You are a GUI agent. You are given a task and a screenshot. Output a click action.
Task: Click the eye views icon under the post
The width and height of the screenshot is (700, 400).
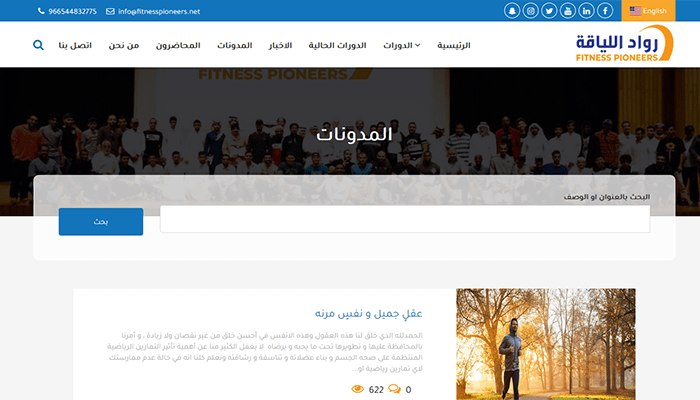click(358, 389)
